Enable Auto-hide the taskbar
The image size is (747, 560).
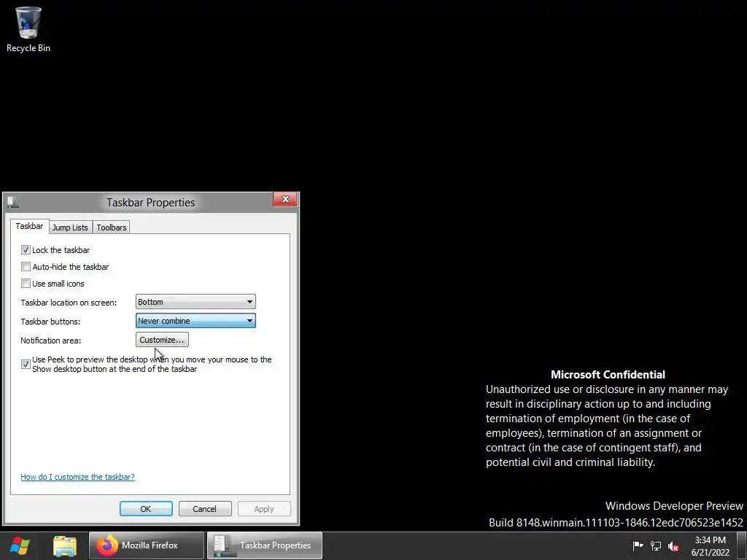(26, 267)
